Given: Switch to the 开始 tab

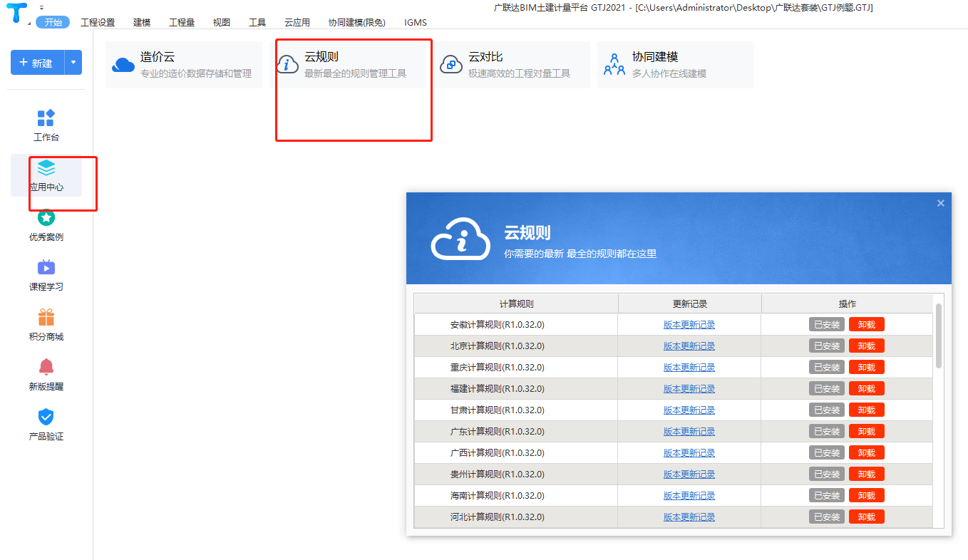Looking at the screenshot, I should point(53,22).
